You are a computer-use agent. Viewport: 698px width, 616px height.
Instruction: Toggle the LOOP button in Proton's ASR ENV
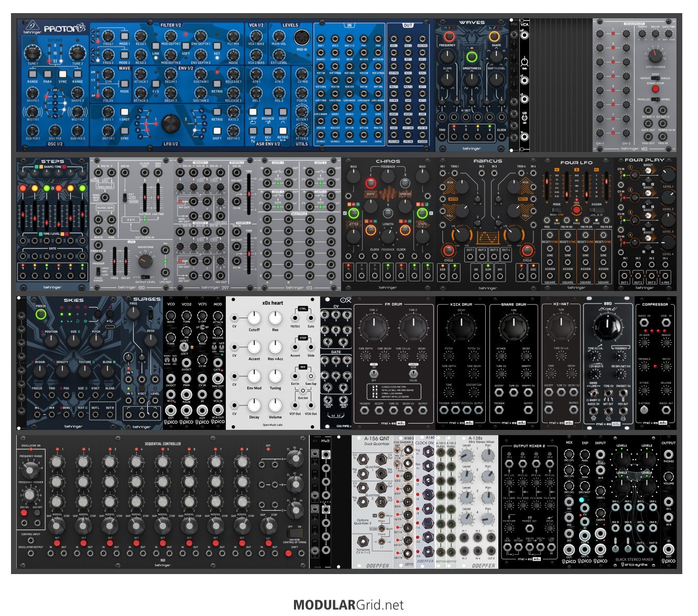253,112
